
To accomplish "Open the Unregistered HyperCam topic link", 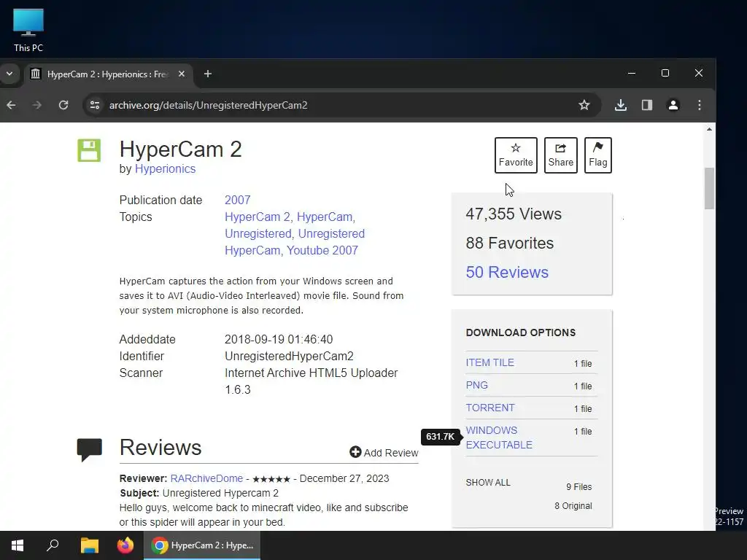I will coord(295,242).
